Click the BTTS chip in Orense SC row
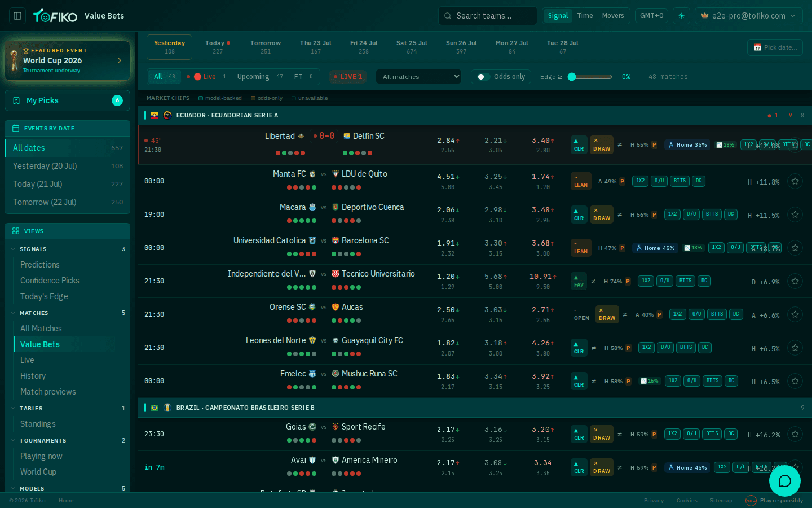This screenshot has width=812, height=508. [x=717, y=314]
